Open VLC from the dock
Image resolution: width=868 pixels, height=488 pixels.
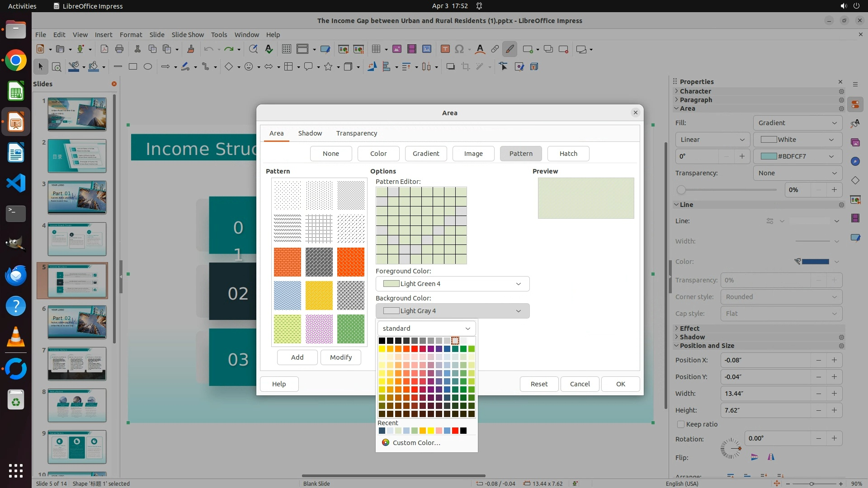click(x=16, y=337)
